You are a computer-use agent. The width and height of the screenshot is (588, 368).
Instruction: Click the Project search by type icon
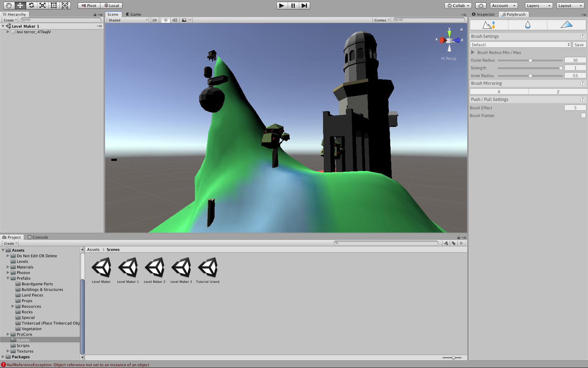click(x=446, y=243)
